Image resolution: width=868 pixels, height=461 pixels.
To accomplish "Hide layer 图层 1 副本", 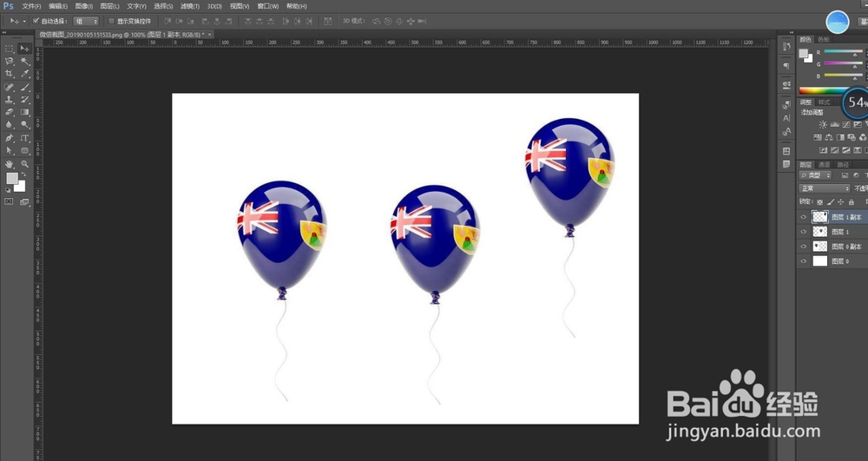I will (x=803, y=217).
